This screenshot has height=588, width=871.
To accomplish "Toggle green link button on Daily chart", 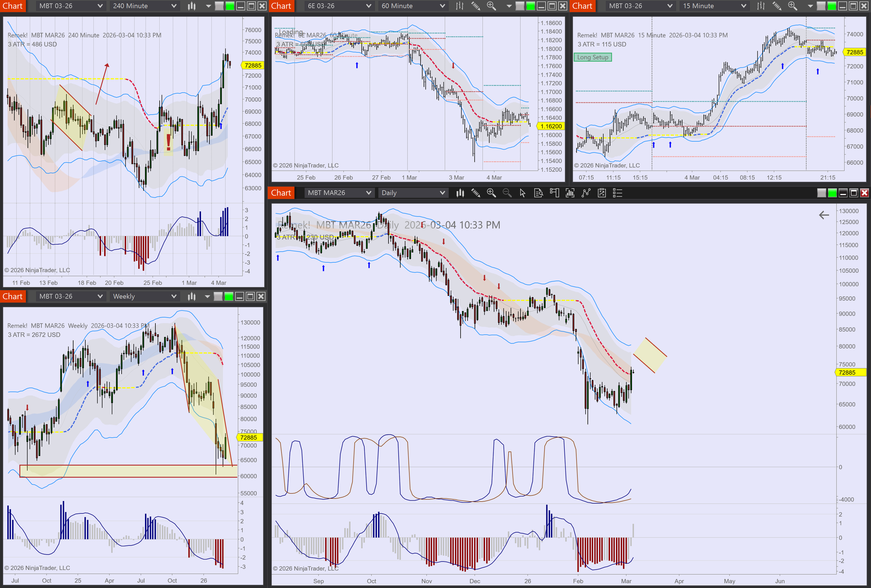I will point(832,193).
